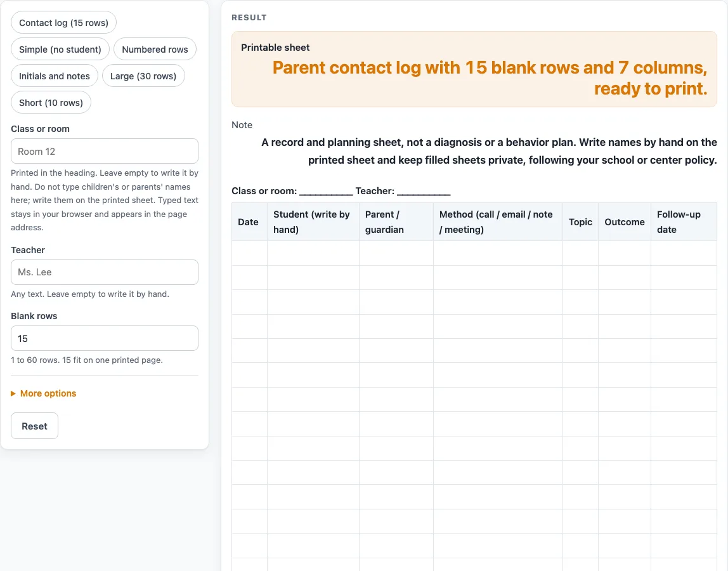Click the 'Class or room' field label
This screenshot has height=571, width=728.
click(x=41, y=129)
